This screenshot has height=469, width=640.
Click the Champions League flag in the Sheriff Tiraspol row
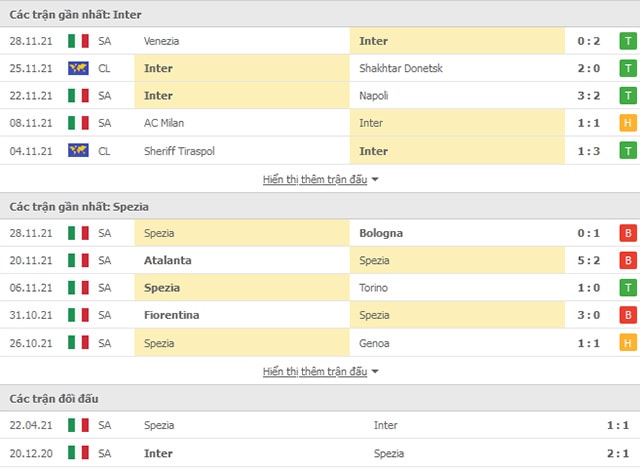coord(78,151)
